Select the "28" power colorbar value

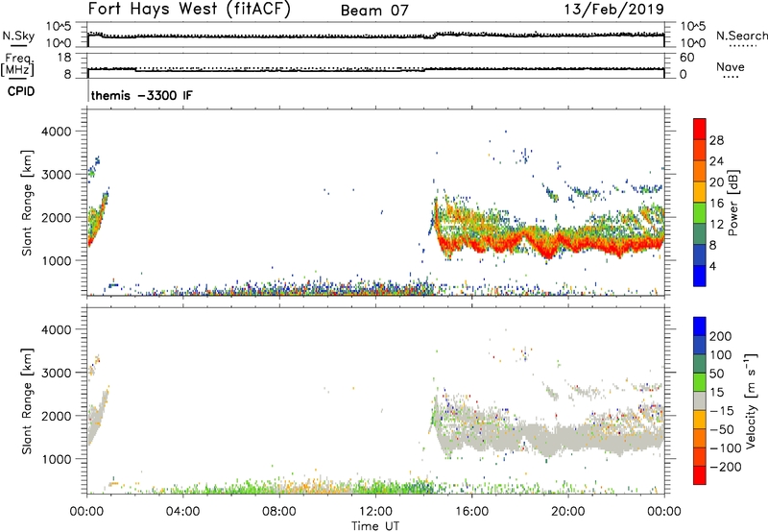[716, 140]
